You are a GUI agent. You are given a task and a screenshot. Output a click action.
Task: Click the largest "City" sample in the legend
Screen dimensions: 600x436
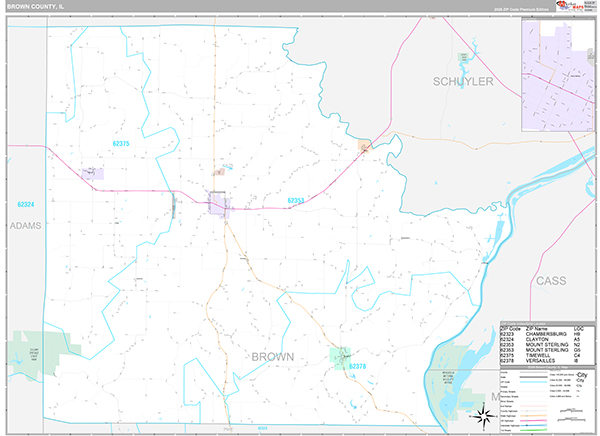coord(582,375)
